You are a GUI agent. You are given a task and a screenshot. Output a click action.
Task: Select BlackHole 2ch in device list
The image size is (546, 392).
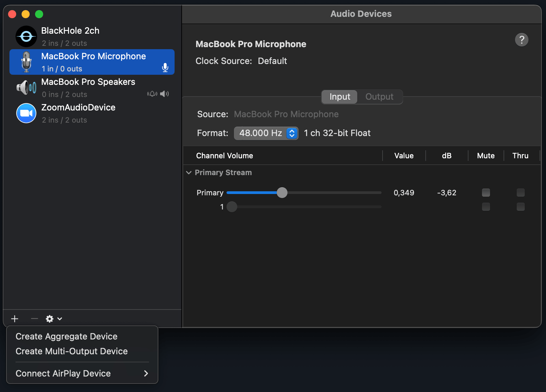coord(92,36)
